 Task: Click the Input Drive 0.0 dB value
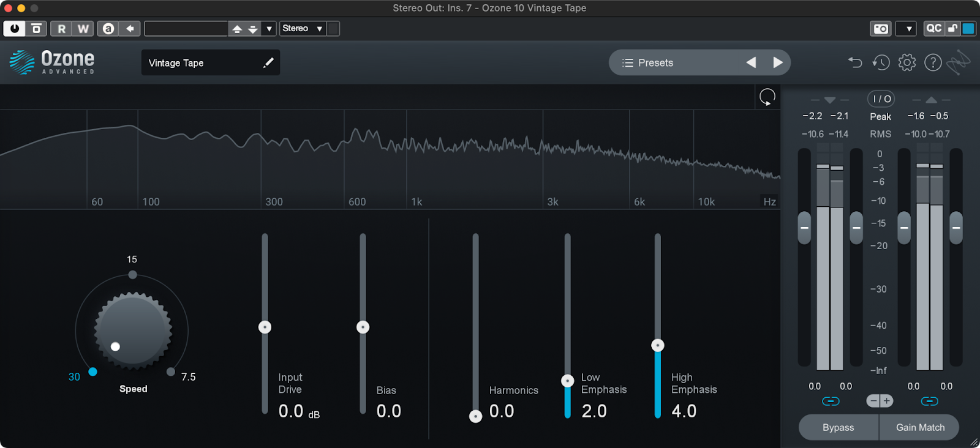point(299,411)
